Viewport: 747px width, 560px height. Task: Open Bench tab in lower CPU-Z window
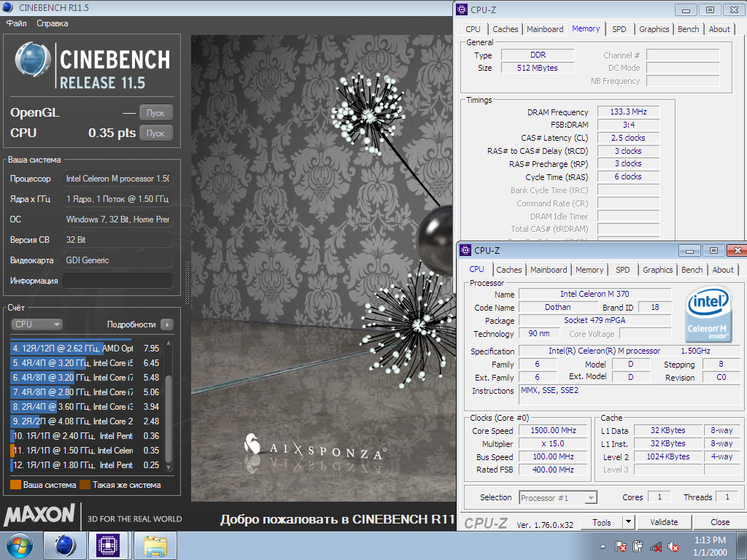coord(692,270)
